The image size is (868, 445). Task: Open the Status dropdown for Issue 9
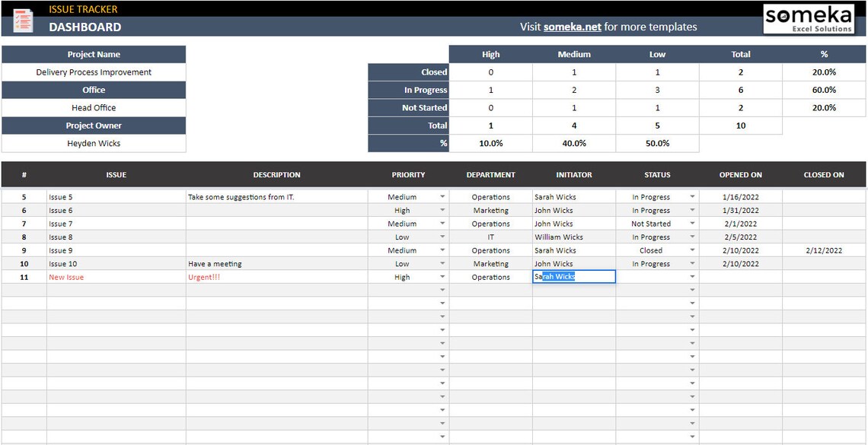tap(691, 250)
